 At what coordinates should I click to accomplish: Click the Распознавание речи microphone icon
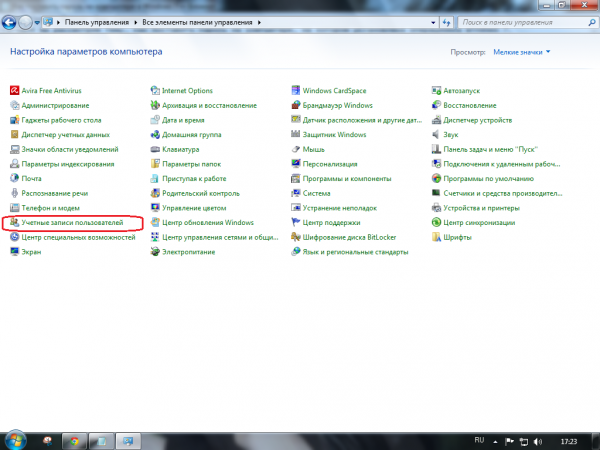[x=15, y=193]
